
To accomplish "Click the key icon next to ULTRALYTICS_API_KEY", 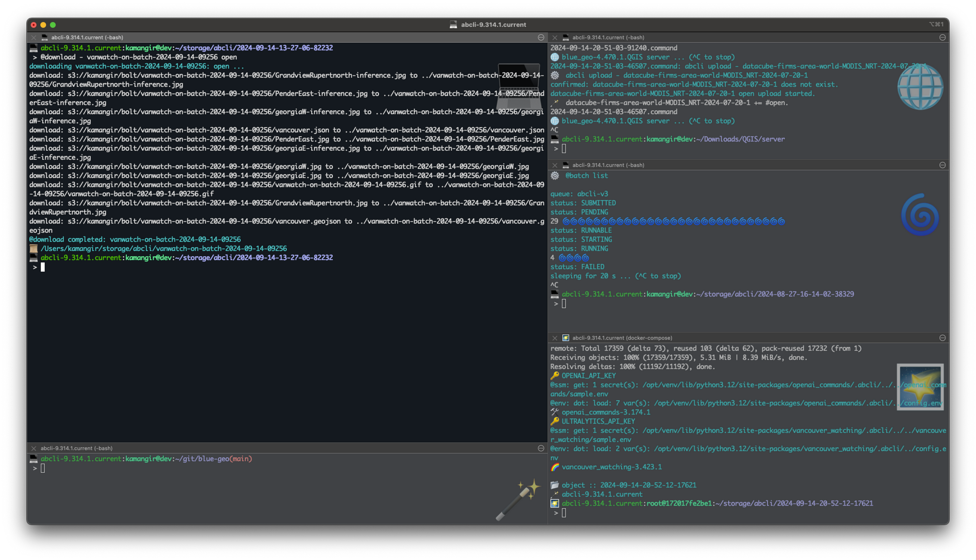I will pos(554,421).
